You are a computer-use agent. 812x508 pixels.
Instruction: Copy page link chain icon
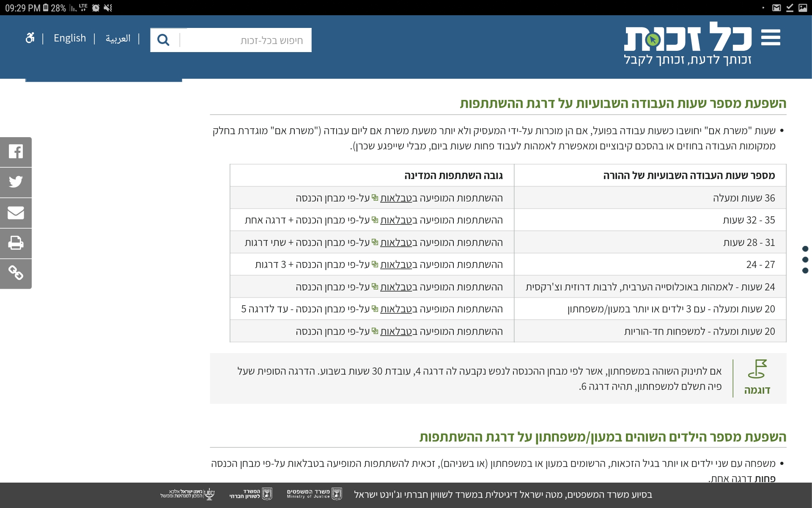click(x=16, y=273)
